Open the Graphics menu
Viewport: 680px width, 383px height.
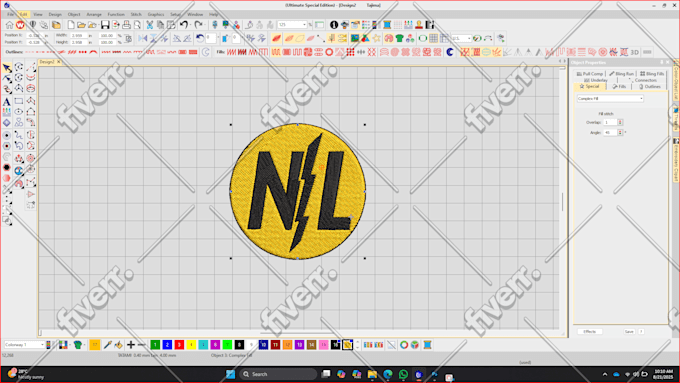[156, 14]
